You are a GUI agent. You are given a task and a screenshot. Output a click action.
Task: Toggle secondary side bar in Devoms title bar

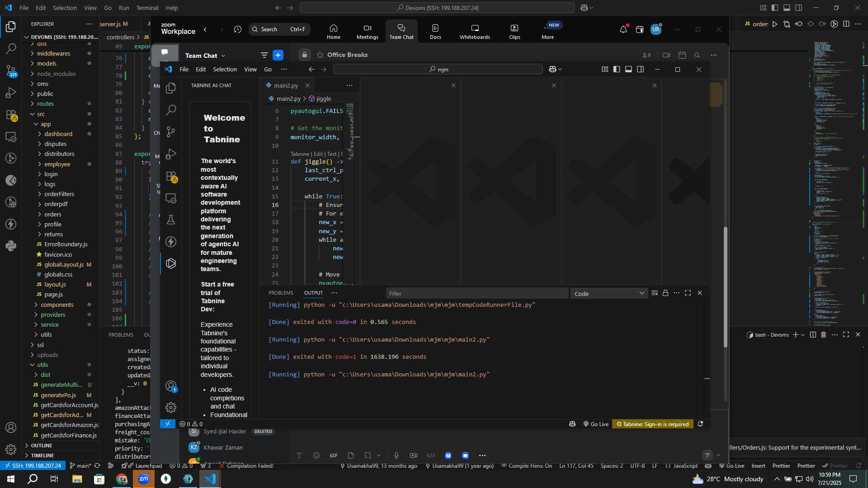pyautogui.click(x=799, y=8)
